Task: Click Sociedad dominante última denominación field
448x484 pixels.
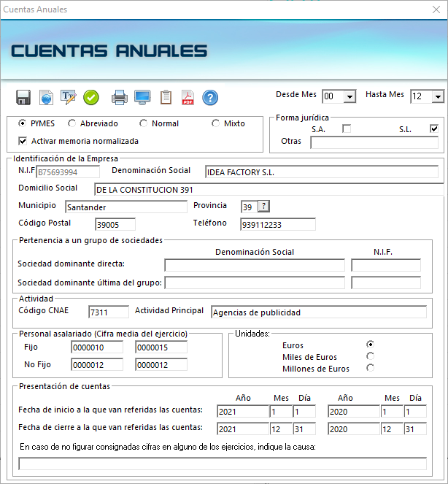Action: 255,283
